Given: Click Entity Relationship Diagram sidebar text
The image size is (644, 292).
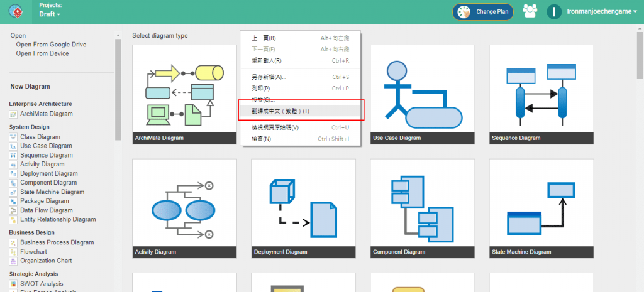Looking at the screenshot, I should (x=58, y=219).
